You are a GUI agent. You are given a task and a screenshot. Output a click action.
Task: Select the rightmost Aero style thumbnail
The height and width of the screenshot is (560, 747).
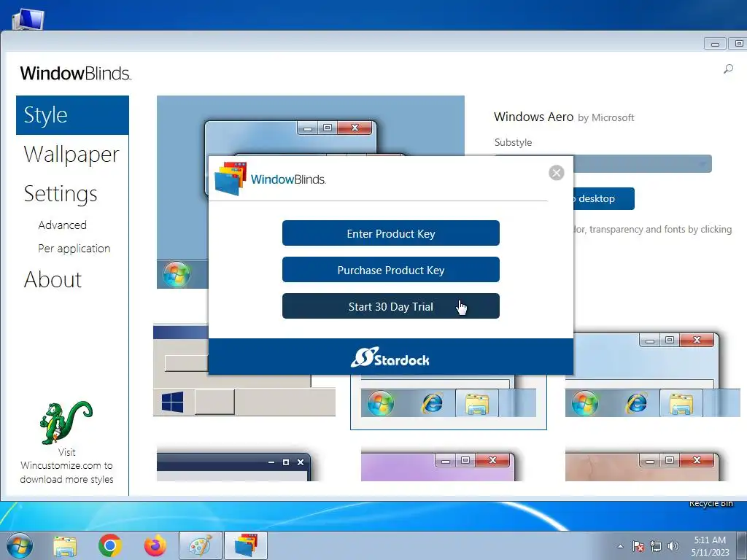(653, 375)
